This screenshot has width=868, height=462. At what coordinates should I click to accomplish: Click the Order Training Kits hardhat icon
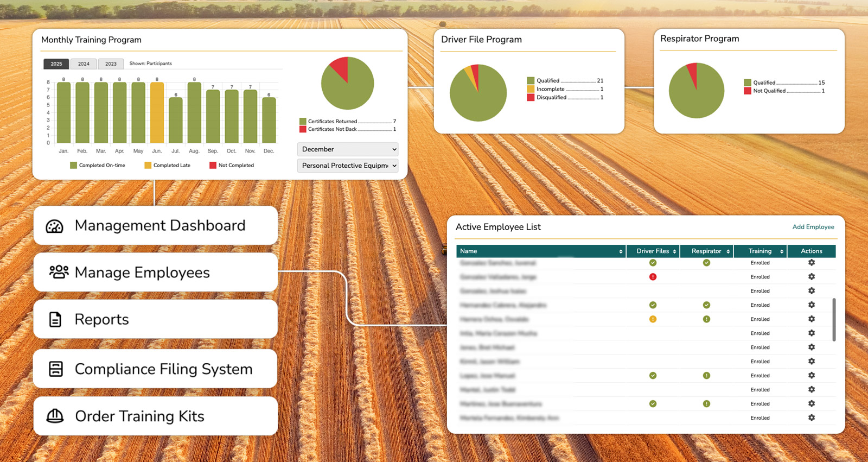click(x=55, y=416)
